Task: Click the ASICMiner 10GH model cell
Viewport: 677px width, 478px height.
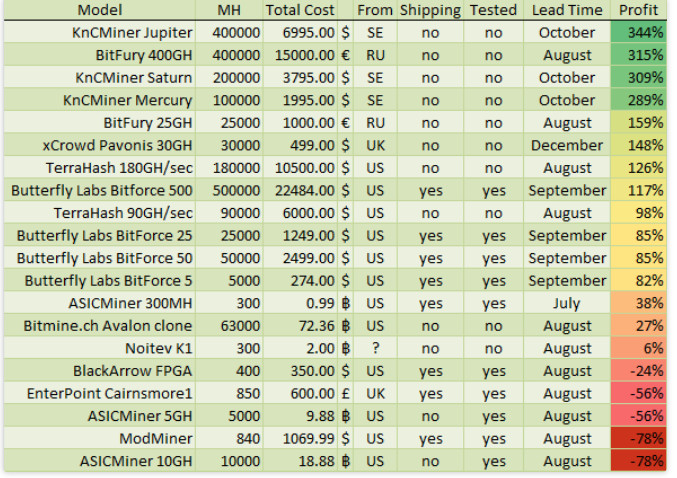Action: [x=100, y=461]
